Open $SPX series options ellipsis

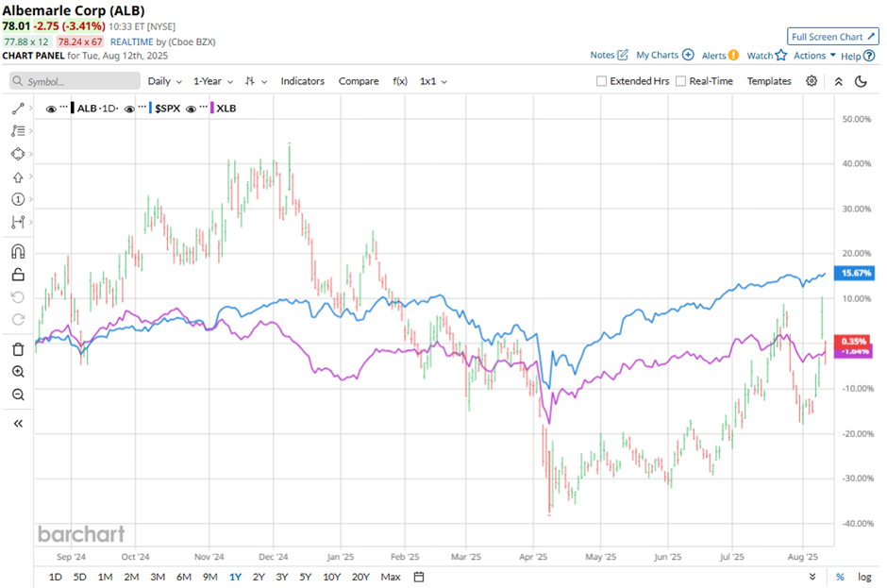[142, 109]
